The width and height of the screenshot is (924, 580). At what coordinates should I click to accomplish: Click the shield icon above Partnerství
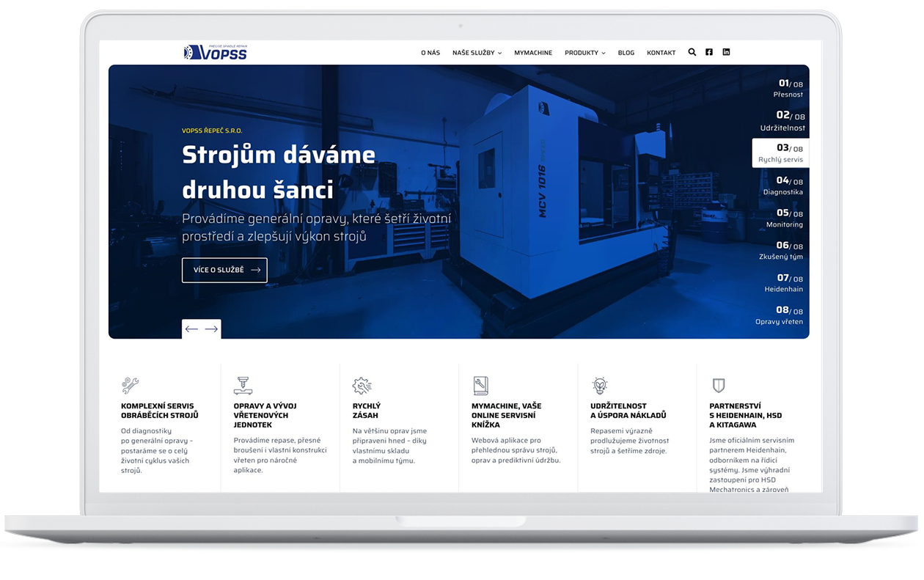click(718, 385)
